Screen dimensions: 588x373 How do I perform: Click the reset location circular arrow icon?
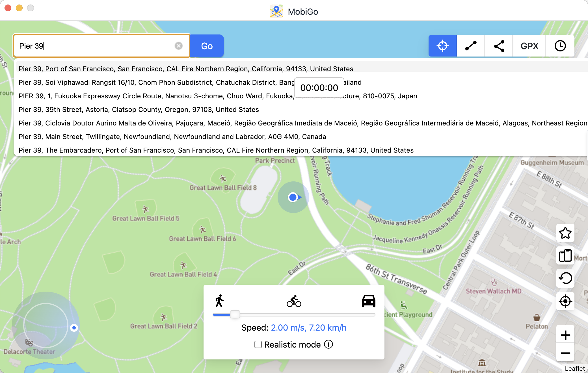pos(565,278)
